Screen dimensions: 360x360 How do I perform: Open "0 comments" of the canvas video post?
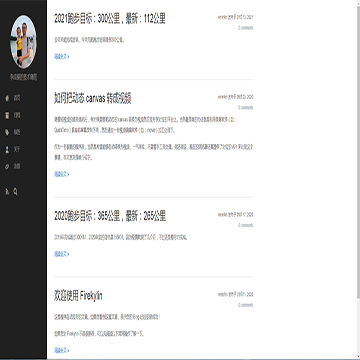pyautogui.click(x=246, y=108)
